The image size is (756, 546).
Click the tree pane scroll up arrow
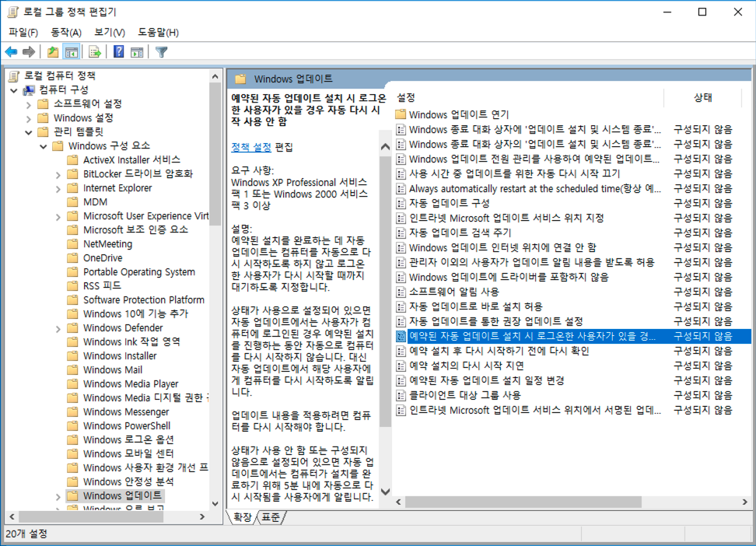(215, 76)
